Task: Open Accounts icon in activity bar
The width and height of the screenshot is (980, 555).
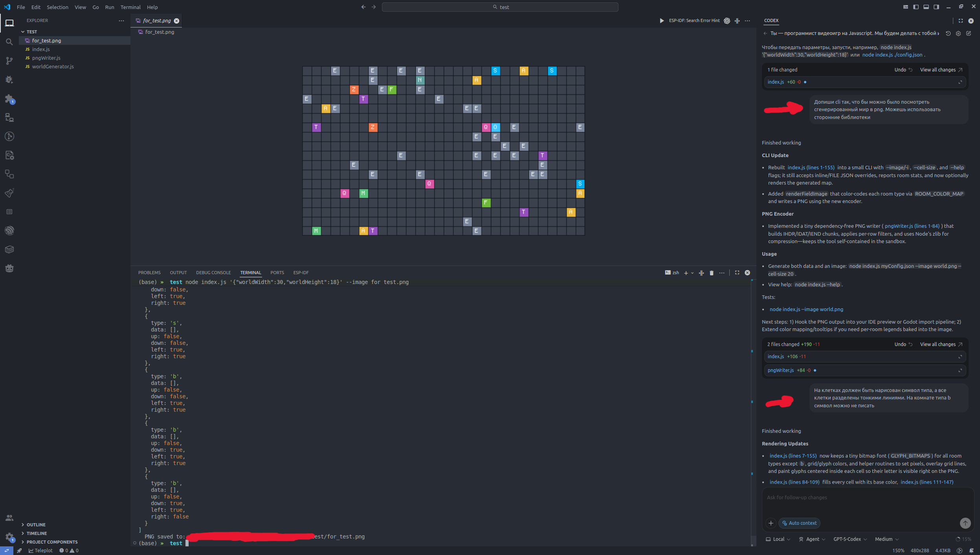Action: coord(9,518)
